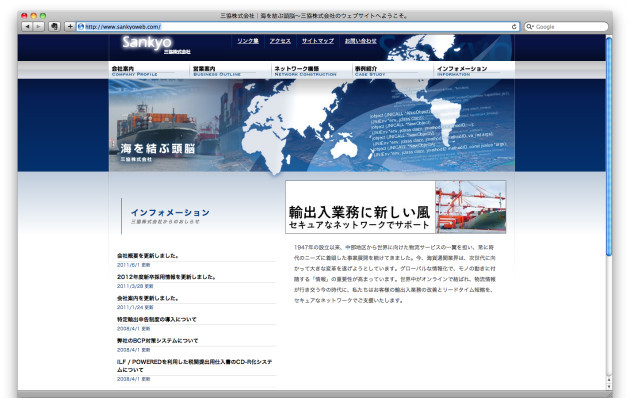Open the 会社案内を更新しました news item

(148, 298)
